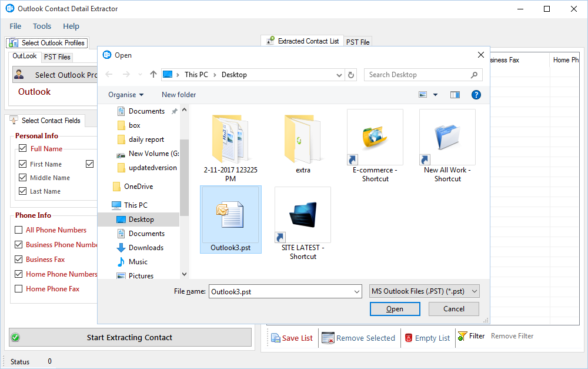This screenshot has width=588, height=369.
Task: Open the Help menu
Action: 71,26
